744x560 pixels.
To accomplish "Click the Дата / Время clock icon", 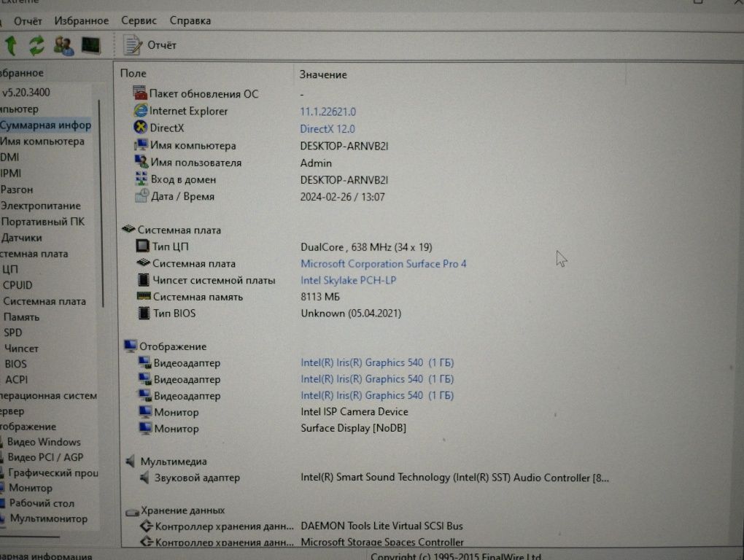I will click(142, 195).
